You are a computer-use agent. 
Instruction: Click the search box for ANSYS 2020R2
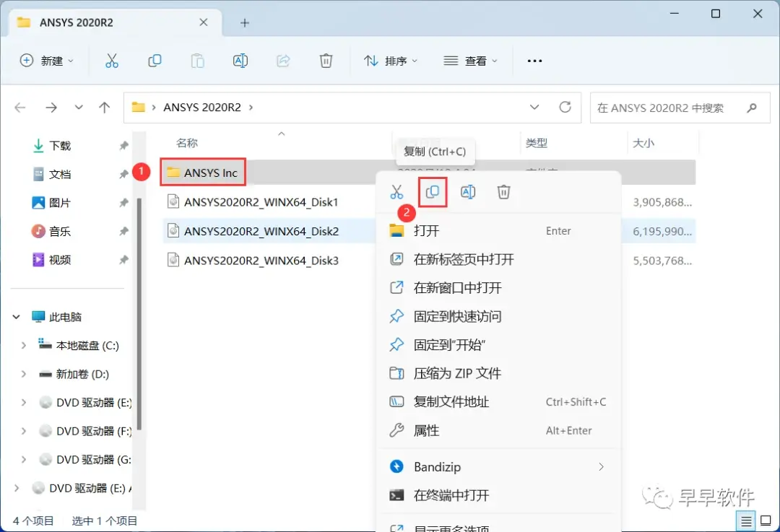680,108
